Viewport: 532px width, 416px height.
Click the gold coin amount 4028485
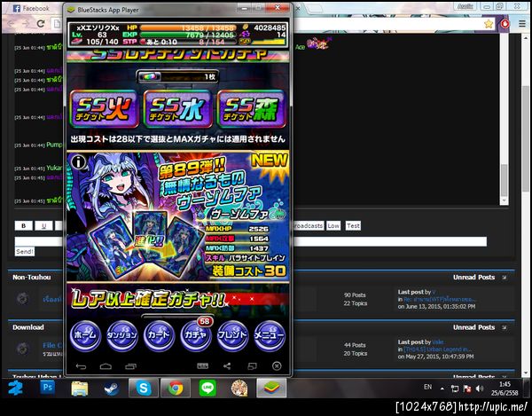click(270, 27)
